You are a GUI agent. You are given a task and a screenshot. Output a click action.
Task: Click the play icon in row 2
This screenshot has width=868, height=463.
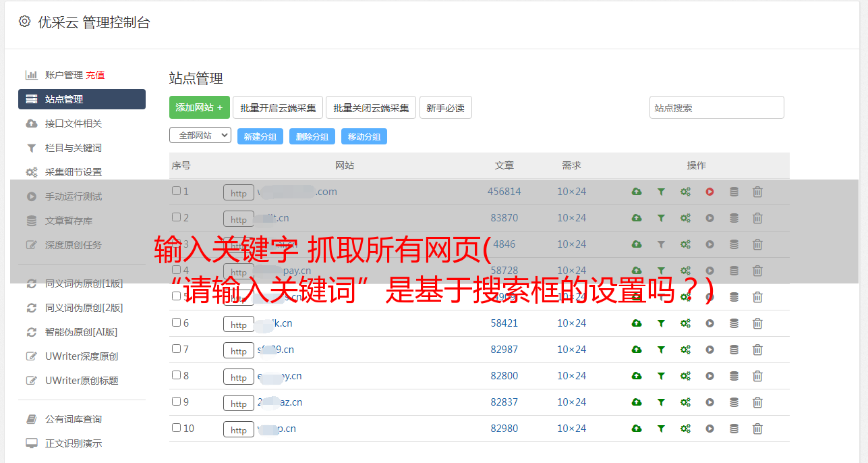(x=710, y=218)
